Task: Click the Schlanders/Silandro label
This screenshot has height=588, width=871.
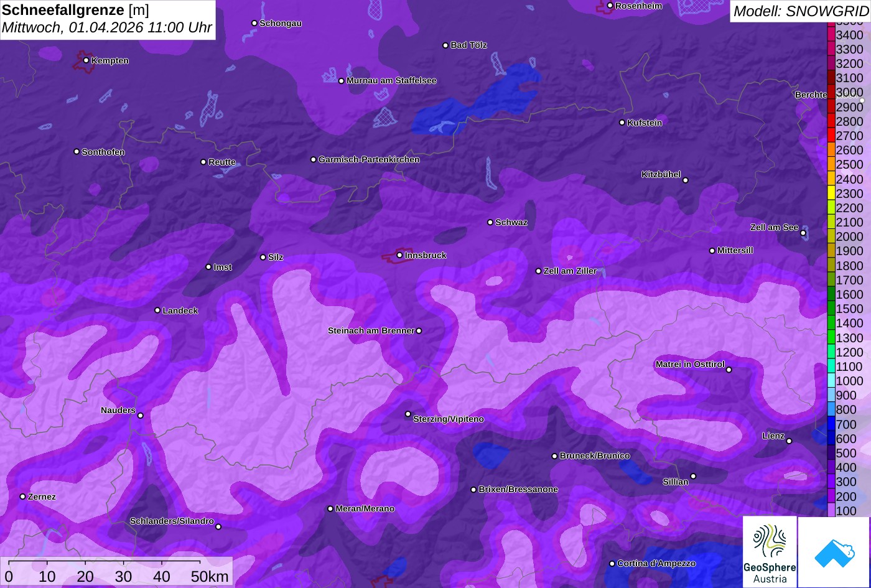Action: [x=172, y=521]
